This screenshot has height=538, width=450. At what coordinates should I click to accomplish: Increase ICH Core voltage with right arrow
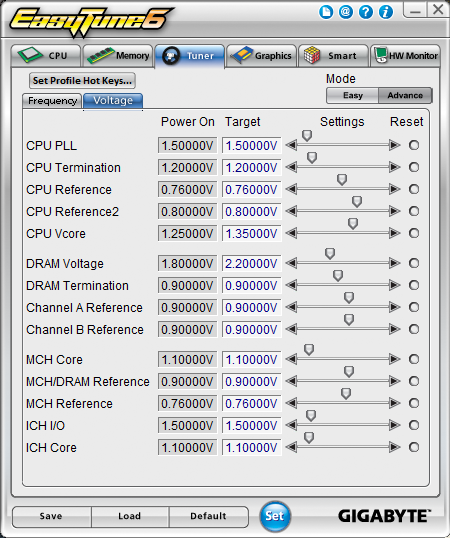pos(394,447)
